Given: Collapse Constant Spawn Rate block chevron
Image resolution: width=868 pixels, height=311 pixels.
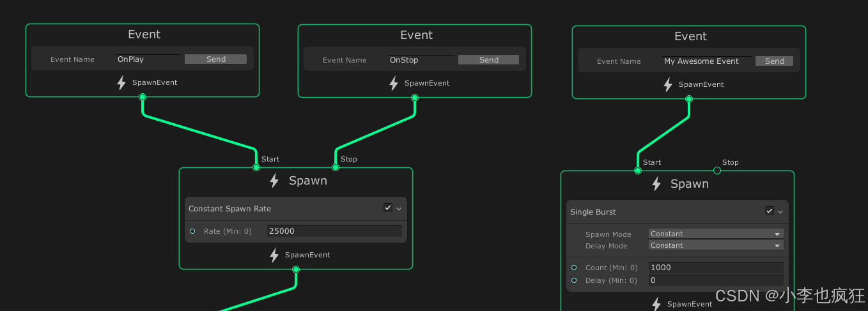Looking at the screenshot, I should click(x=399, y=209).
